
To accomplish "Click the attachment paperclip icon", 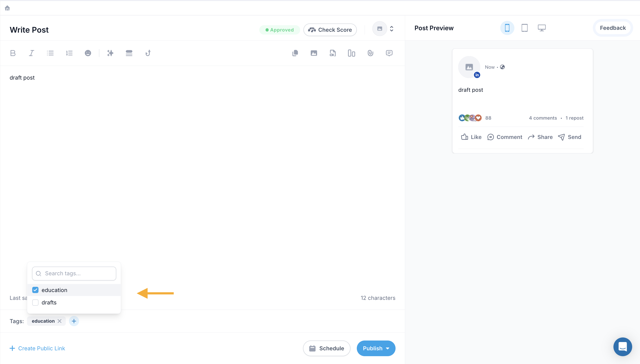I will click(370, 53).
